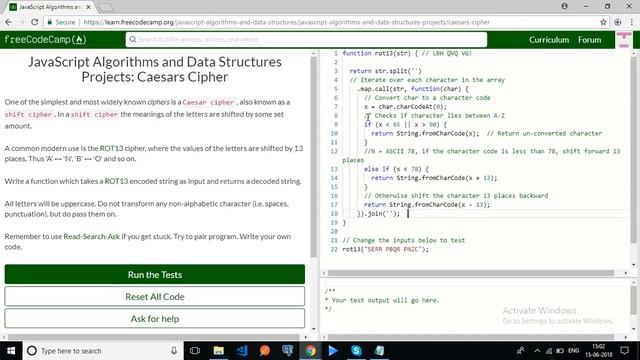
Task: Close the JavaScript Algorithms browser tab
Action: pyautogui.click(x=89, y=7)
